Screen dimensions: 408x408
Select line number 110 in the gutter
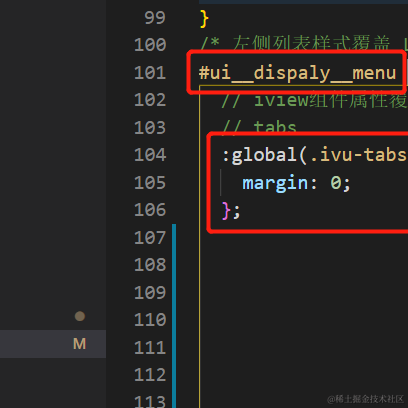[150, 320]
